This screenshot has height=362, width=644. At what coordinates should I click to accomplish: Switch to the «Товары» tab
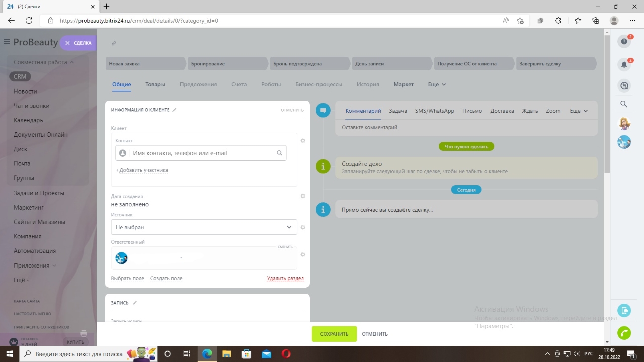[x=155, y=84]
